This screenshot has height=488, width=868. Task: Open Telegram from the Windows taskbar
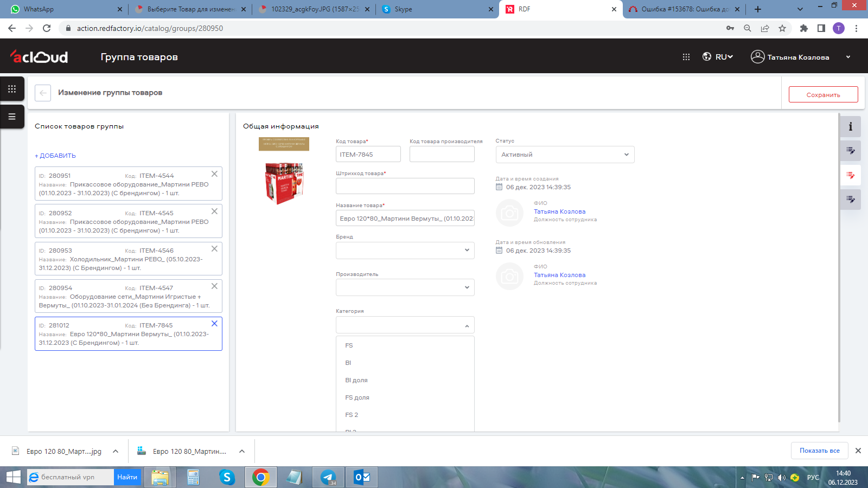coord(328,477)
